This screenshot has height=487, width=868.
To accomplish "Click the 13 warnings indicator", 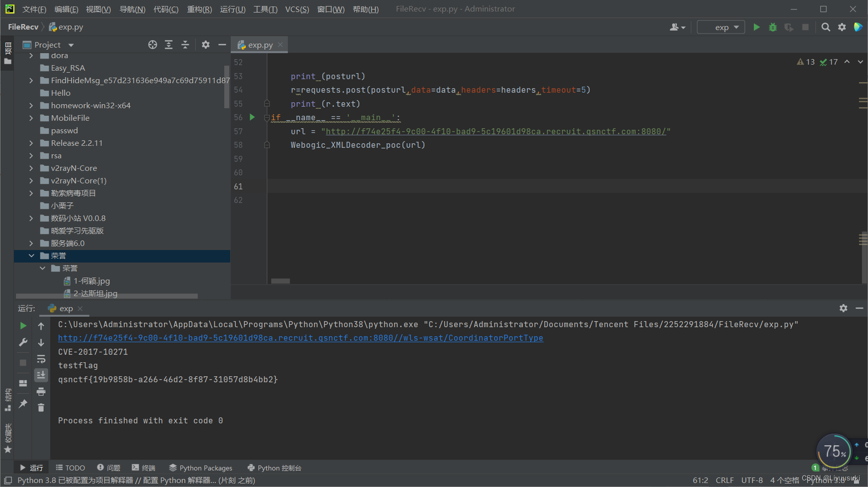I will [806, 62].
